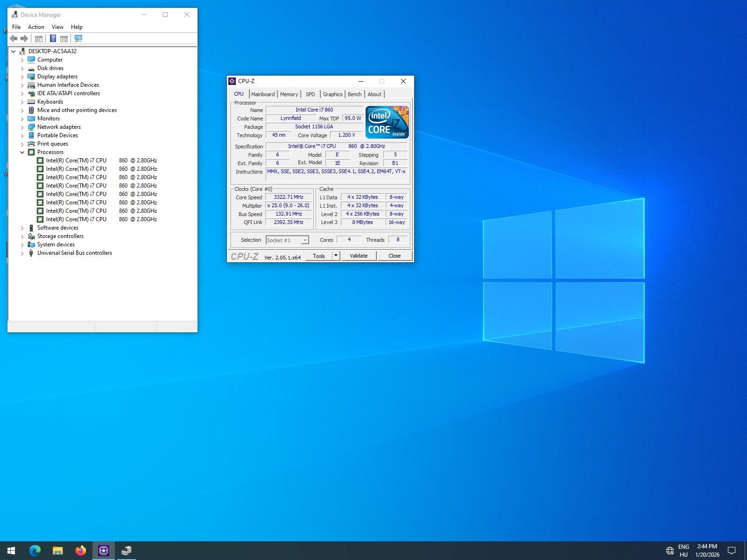Click the Validate button

(x=359, y=256)
